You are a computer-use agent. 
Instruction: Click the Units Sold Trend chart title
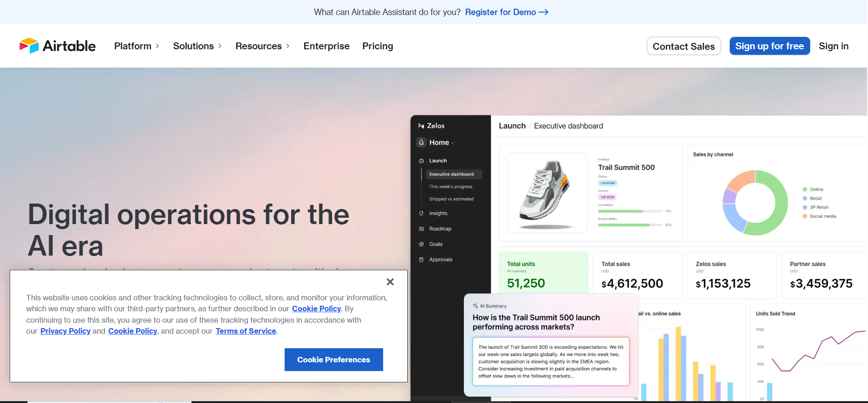coord(775,314)
